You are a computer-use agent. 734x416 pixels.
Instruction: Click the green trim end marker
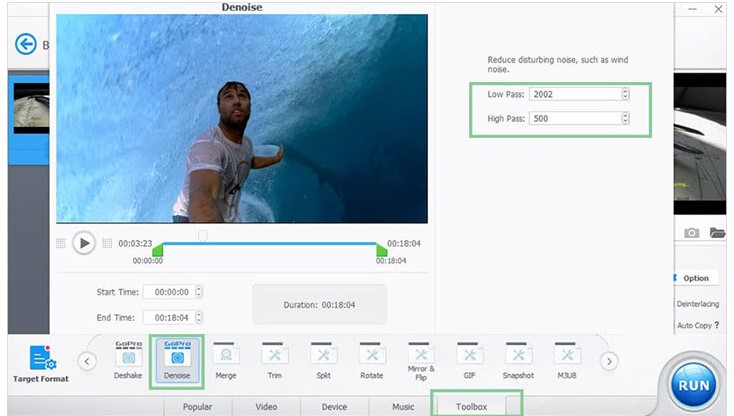coord(382,249)
